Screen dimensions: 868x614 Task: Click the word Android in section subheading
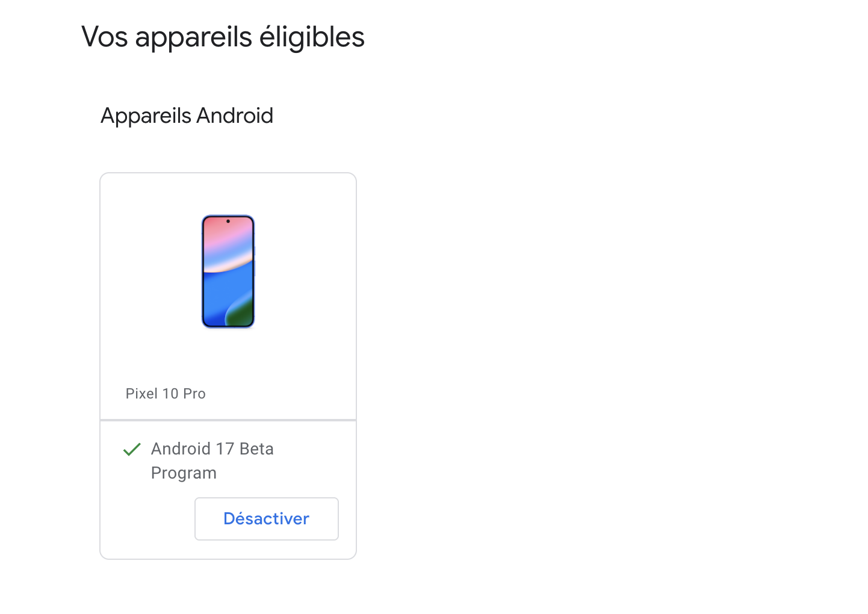coord(235,116)
